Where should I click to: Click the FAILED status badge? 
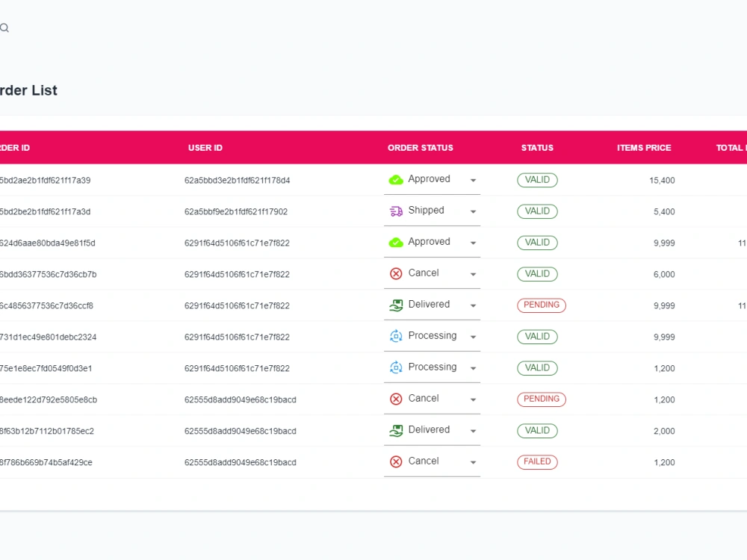[x=537, y=462]
